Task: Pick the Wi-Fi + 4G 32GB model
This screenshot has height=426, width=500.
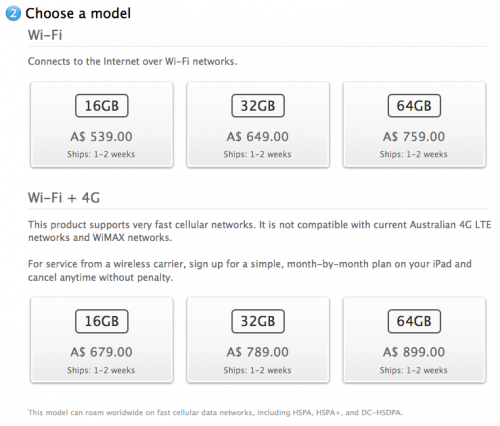Action: point(258,340)
